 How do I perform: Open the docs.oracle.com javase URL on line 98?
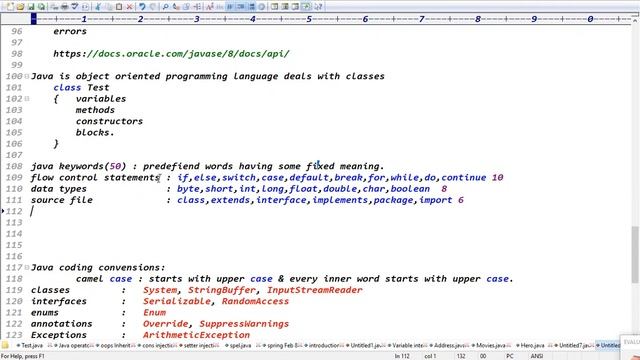coord(171,53)
